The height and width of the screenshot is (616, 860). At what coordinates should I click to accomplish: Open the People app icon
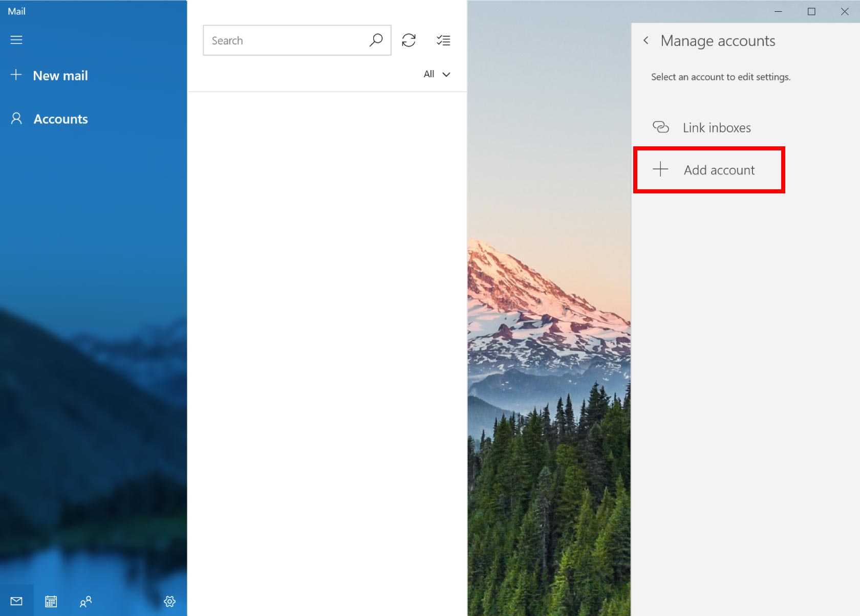click(85, 601)
